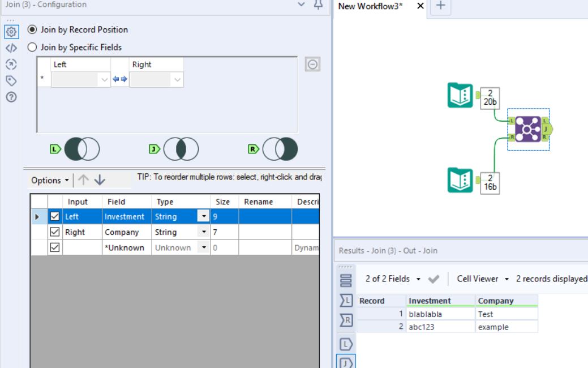Open the Type dropdown for Investment field

203,216
